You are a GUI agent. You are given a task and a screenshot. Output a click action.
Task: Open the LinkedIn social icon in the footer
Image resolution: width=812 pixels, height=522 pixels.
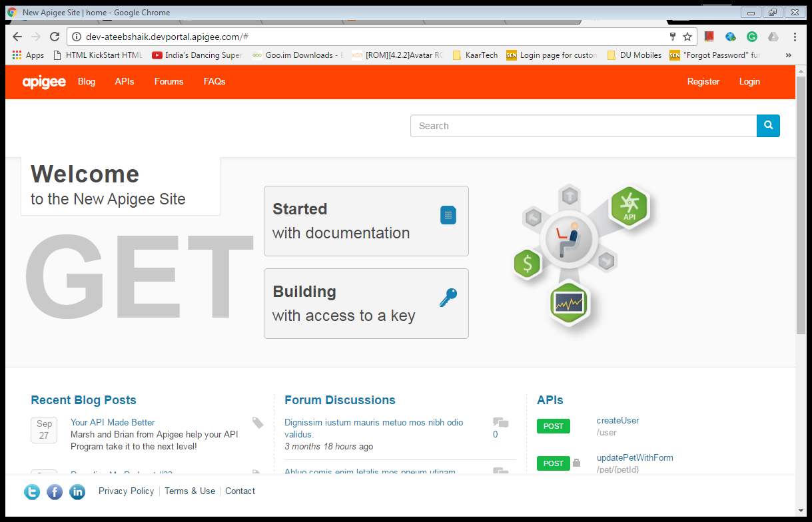pyautogui.click(x=77, y=492)
